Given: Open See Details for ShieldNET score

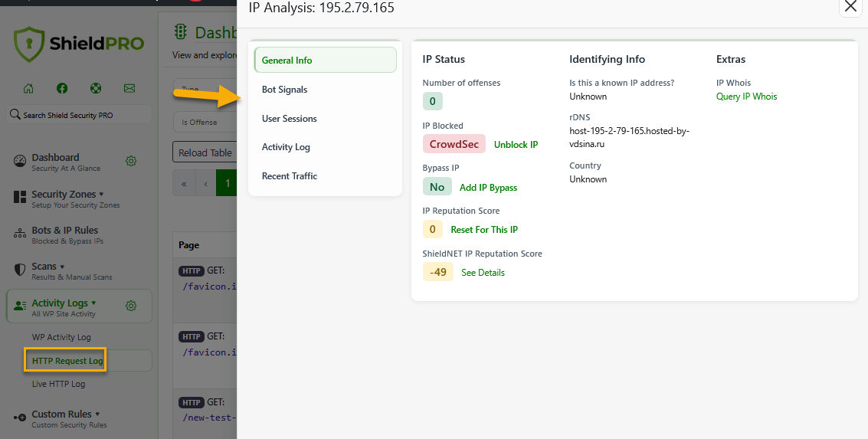Looking at the screenshot, I should (483, 273).
